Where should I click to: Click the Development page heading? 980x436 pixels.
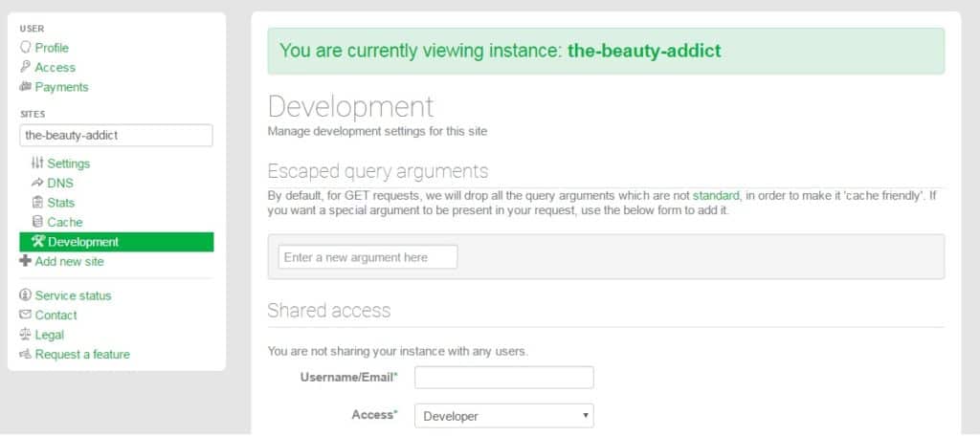pos(350,107)
